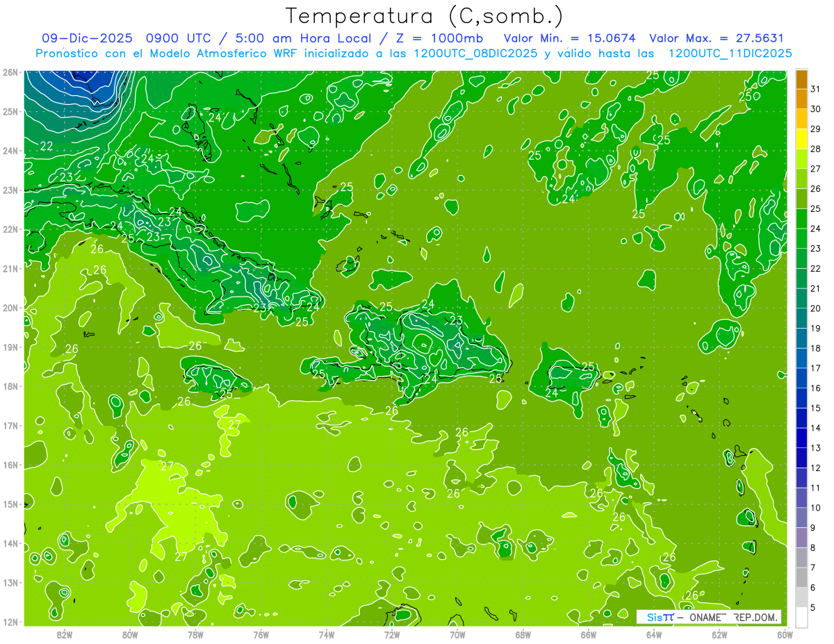Click the latitude label "22N"
This screenshot has height=644, width=834.
pyautogui.click(x=10, y=229)
